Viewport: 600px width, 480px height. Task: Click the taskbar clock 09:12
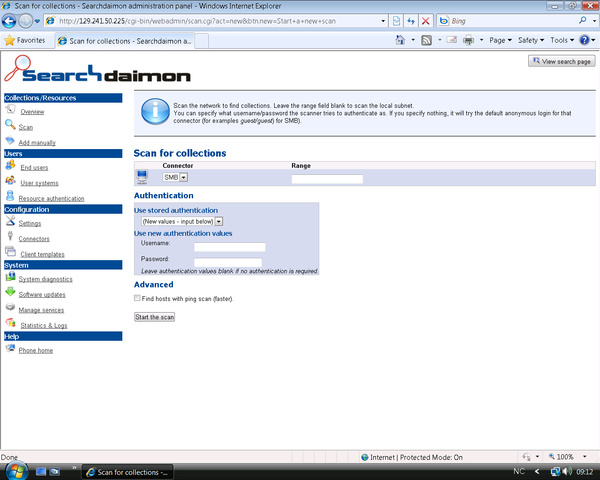pyautogui.click(x=585, y=472)
